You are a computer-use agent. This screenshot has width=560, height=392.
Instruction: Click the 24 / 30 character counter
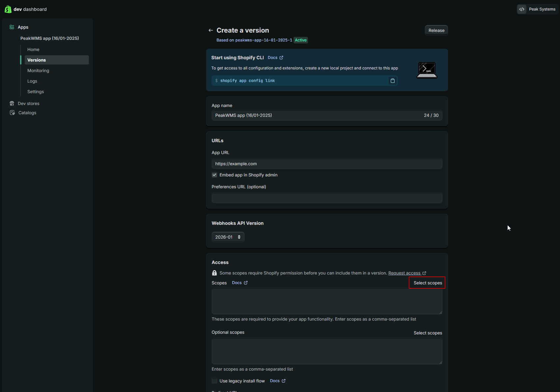pos(431,116)
